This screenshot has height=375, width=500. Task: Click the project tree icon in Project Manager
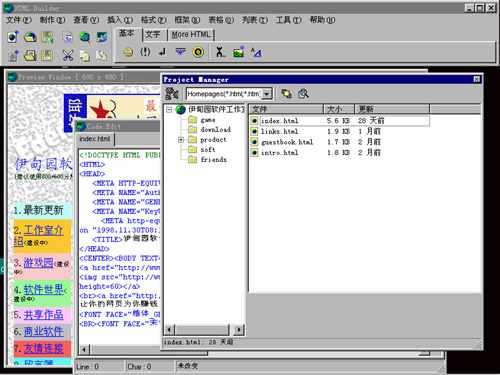click(172, 94)
